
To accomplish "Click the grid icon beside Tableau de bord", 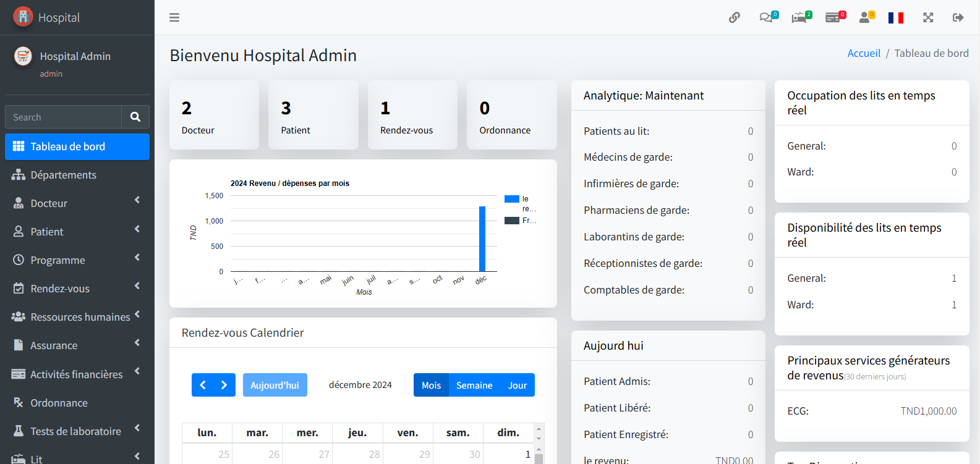I will (19, 146).
